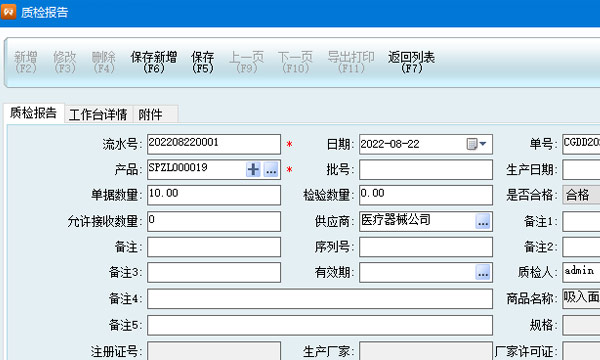Click the 序列号 text field
This screenshot has height=360, width=600.
point(426,247)
